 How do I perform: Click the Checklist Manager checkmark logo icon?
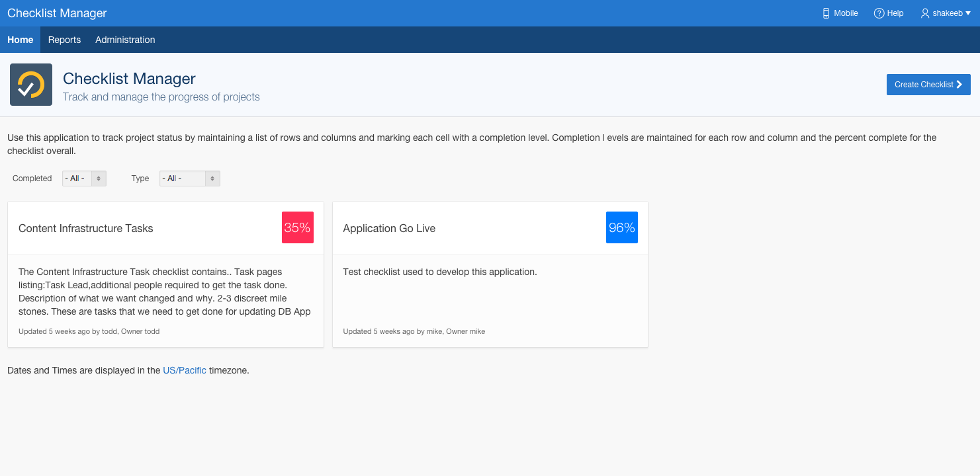coord(31,85)
